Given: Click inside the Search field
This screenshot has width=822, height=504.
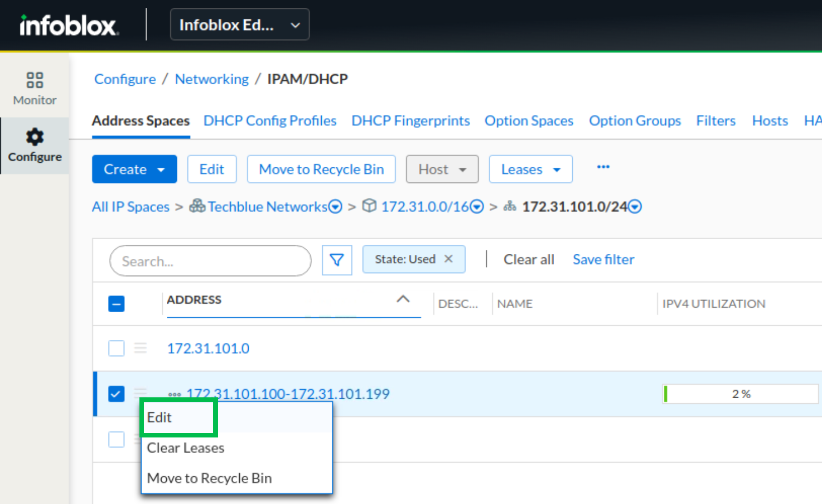Looking at the screenshot, I should click(210, 261).
